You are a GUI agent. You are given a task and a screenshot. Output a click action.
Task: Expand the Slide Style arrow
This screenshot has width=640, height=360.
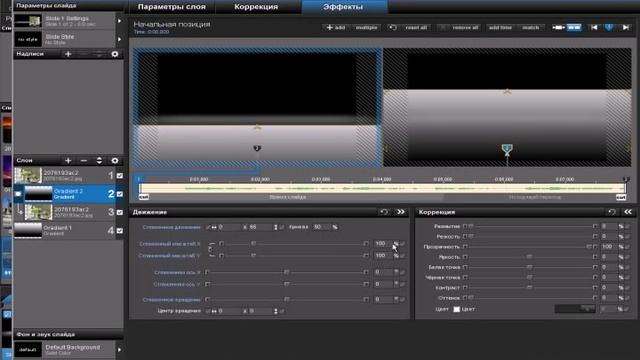tap(119, 39)
